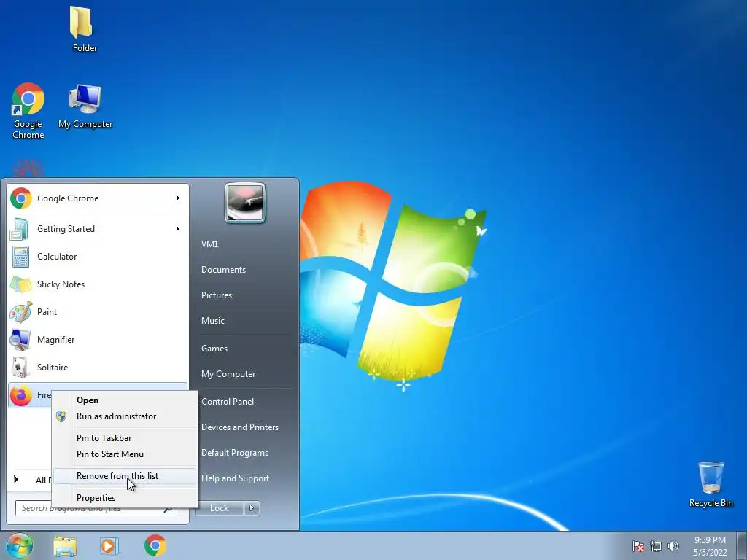This screenshot has width=747, height=560.
Task: Expand Getting Started jump list arrow
Action: pyautogui.click(x=178, y=229)
